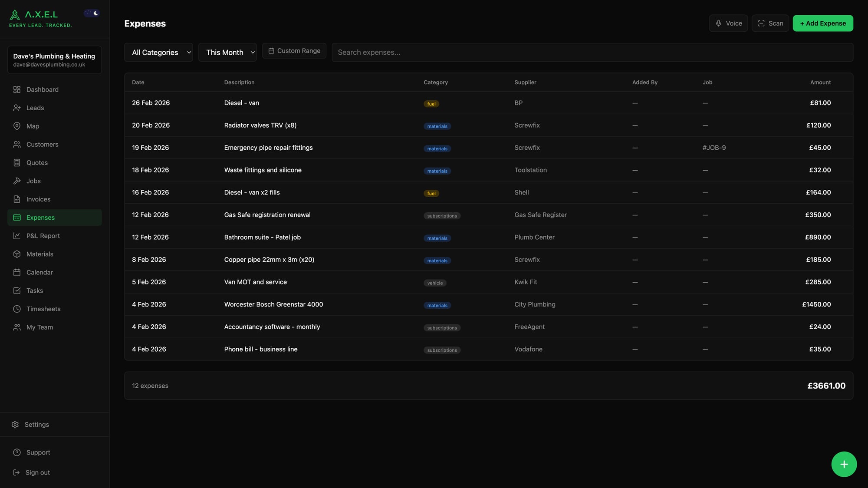The width and height of the screenshot is (868, 488).
Task: Open the Timesheets clock icon
Action: (x=17, y=309)
